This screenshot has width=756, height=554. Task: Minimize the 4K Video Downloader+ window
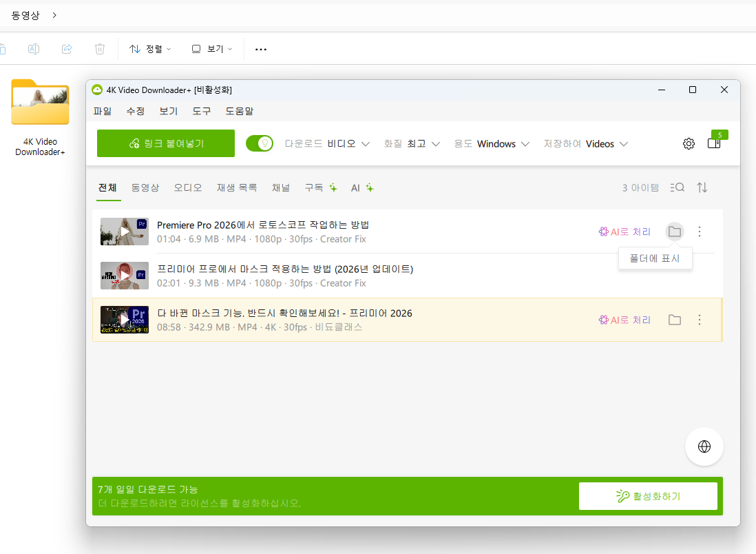coord(662,90)
